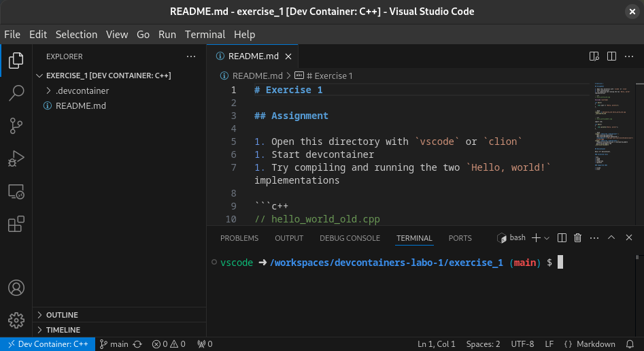Screen dimensions: 644x351
Task: Open README preview to the side
Action: [x=594, y=56]
